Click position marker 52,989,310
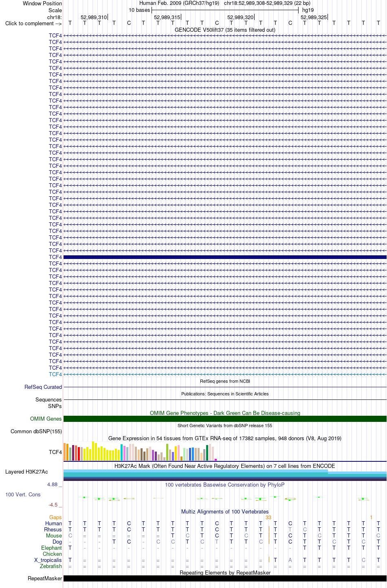The width and height of the screenshot is (387, 588). point(94,18)
